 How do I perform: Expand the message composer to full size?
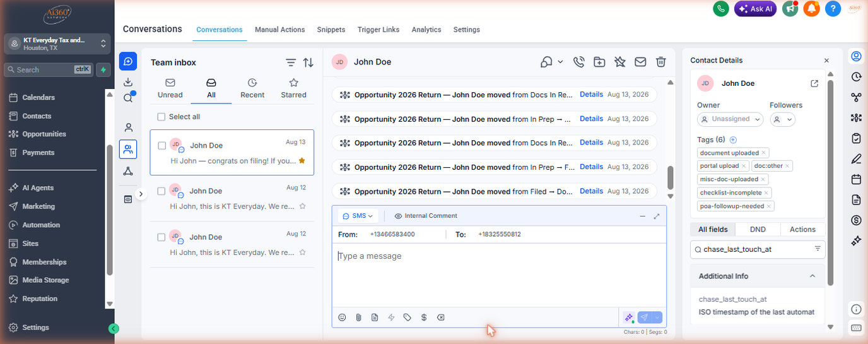pyautogui.click(x=657, y=216)
